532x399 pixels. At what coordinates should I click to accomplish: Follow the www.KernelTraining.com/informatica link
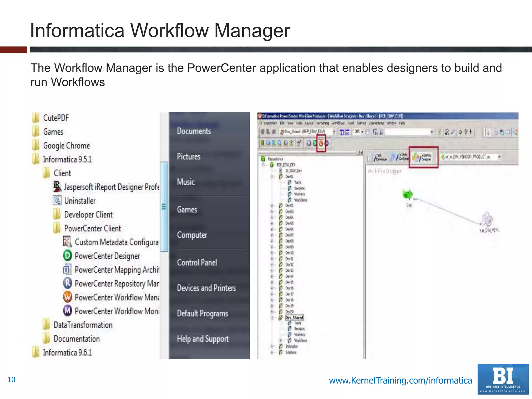click(x=400, y=380)
